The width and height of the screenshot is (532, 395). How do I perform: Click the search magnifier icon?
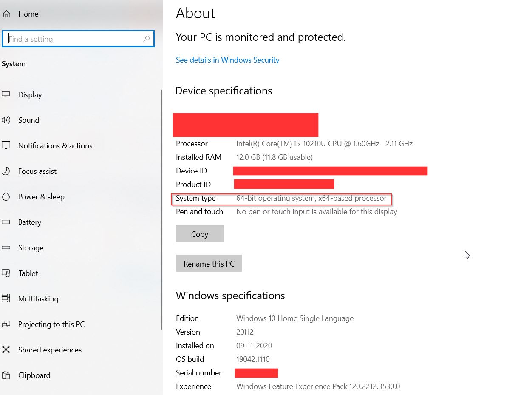[146, 39]
